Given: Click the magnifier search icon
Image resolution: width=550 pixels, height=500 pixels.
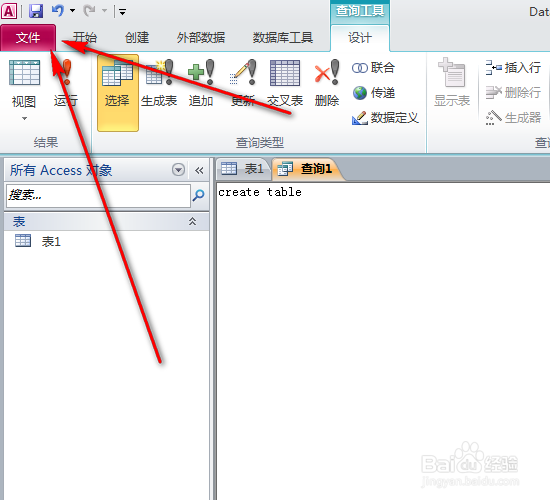Looking at the screenshot, I should pos(199,195).
